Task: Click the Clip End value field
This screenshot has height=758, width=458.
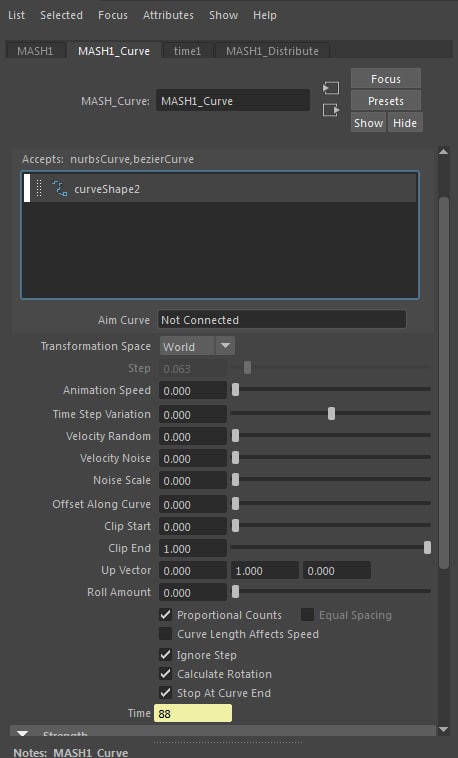Action: coord(192,549)
